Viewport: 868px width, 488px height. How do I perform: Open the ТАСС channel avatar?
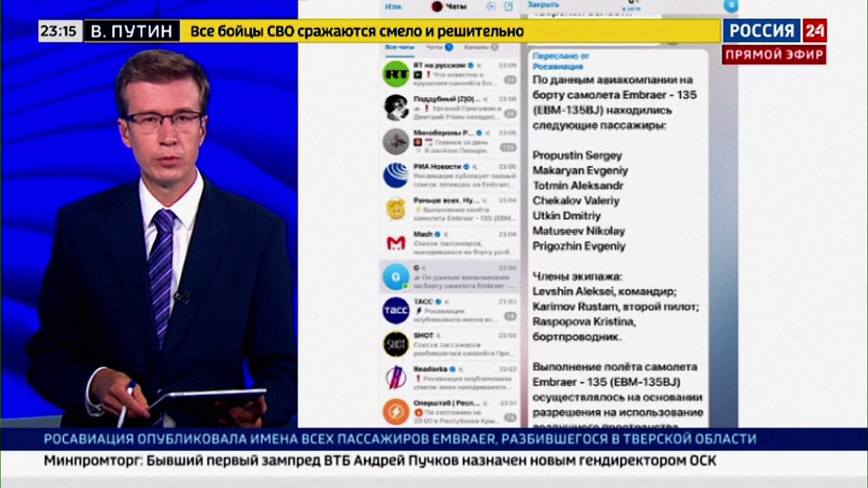[x=396, y=310]
